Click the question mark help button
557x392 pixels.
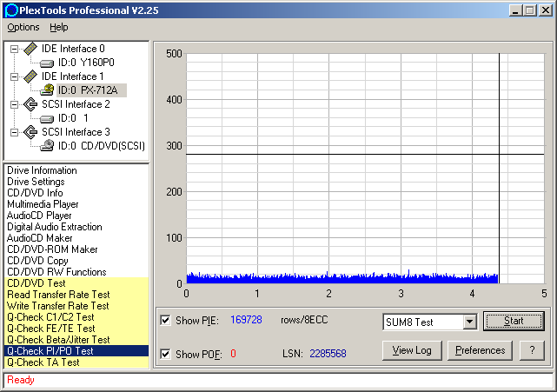tap(532, 350)
